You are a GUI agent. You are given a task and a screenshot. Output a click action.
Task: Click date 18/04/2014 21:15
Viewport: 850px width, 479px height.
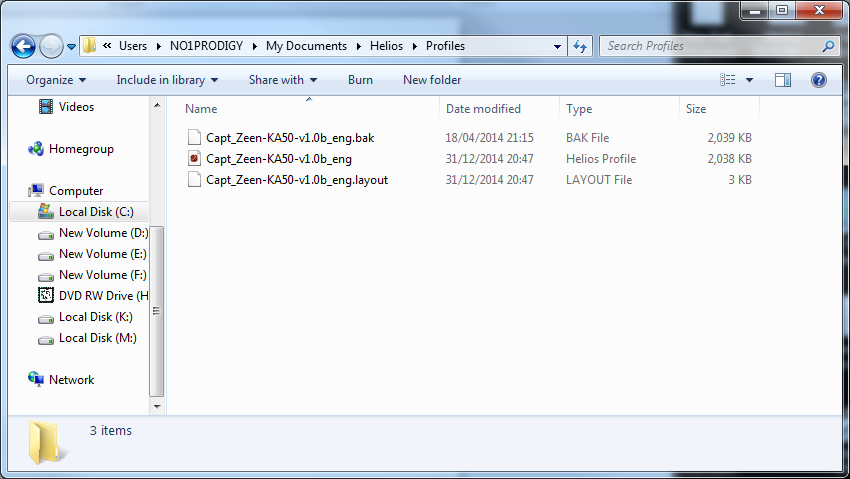pyautogui.click(x=490, y=138)
